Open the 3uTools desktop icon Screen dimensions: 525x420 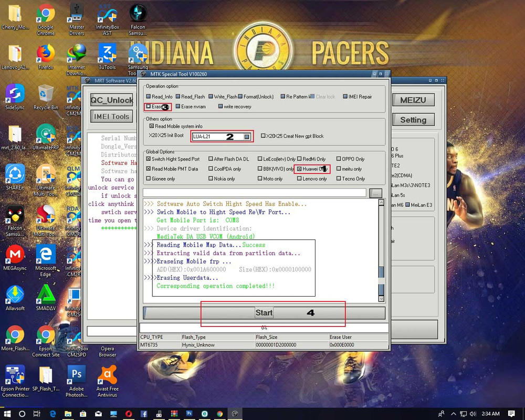click(107, 57)
